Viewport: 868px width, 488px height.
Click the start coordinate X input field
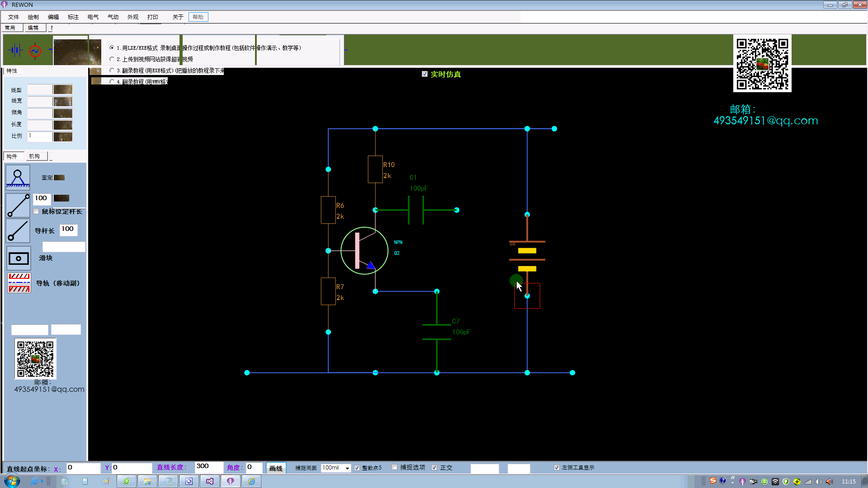(x=84, y=468)
